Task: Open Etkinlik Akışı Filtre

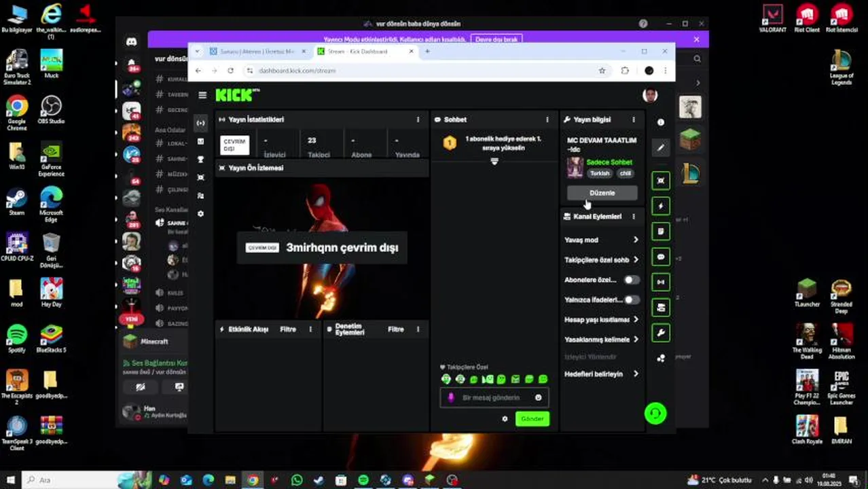Action: click(x=288, y=329)
